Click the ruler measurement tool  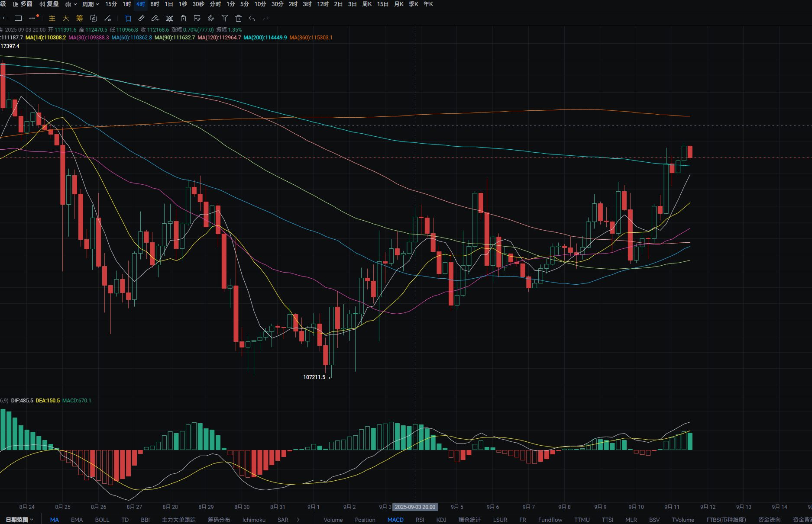click(x=141, y=18)
